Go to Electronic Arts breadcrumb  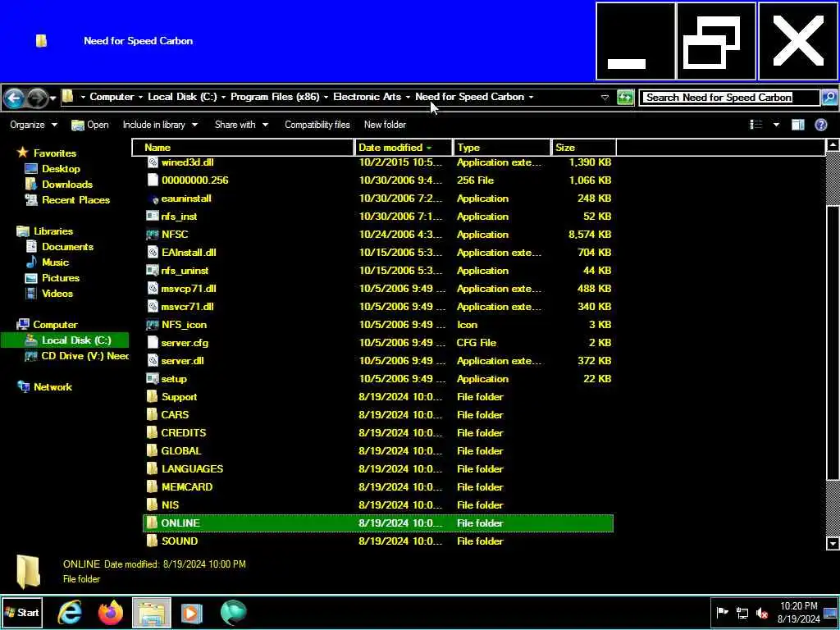(367, 97)
